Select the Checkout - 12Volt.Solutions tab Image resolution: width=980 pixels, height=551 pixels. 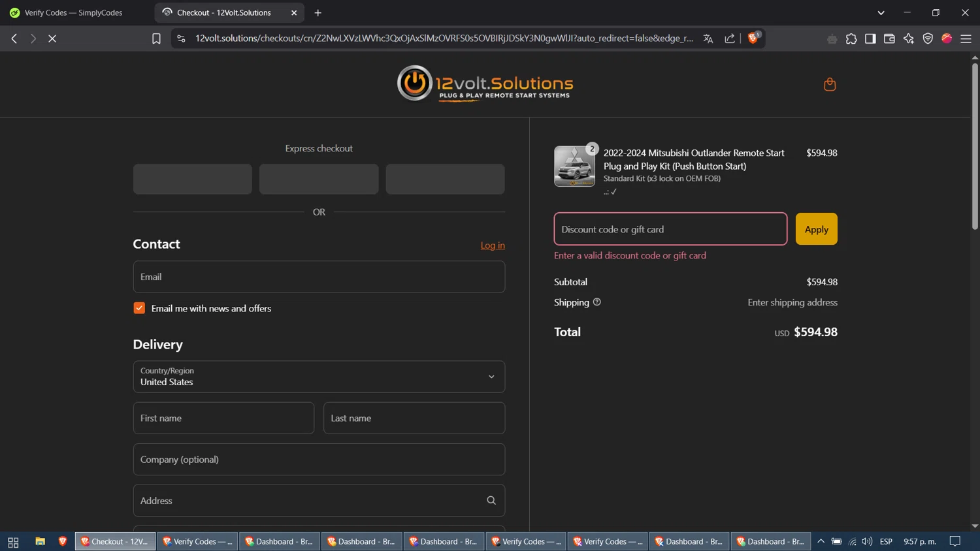coord(224,12)
